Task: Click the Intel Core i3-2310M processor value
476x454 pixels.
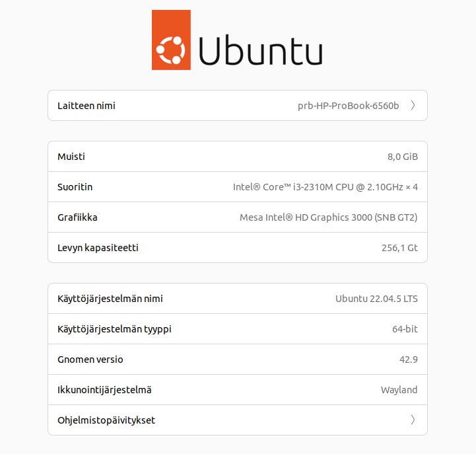Action: click(x=325, y=187)
